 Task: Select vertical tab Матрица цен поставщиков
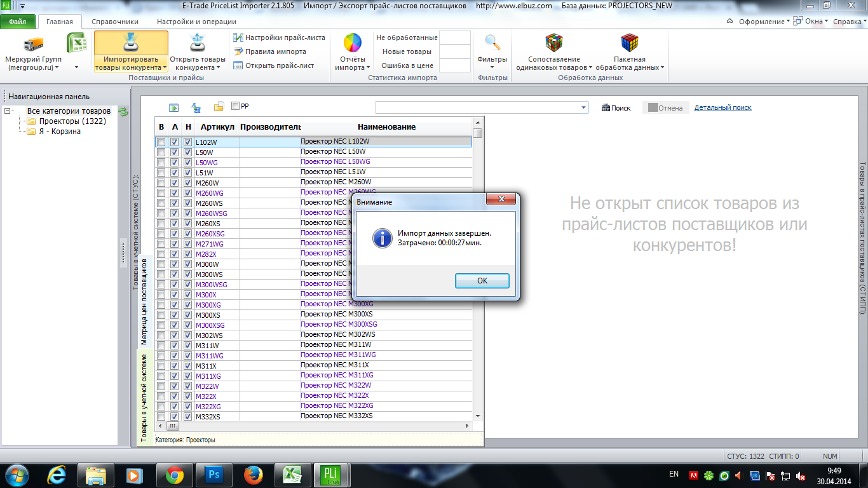click(x=144, y=301)
